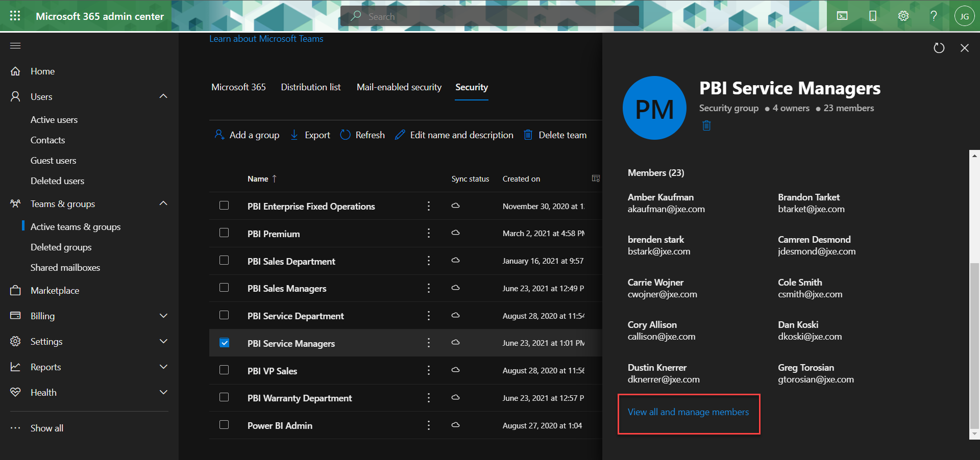Refresh the details panel with circular arrow
Viewport: 980px width, 460px height.
pyautogui.click(x=939, y=48)
